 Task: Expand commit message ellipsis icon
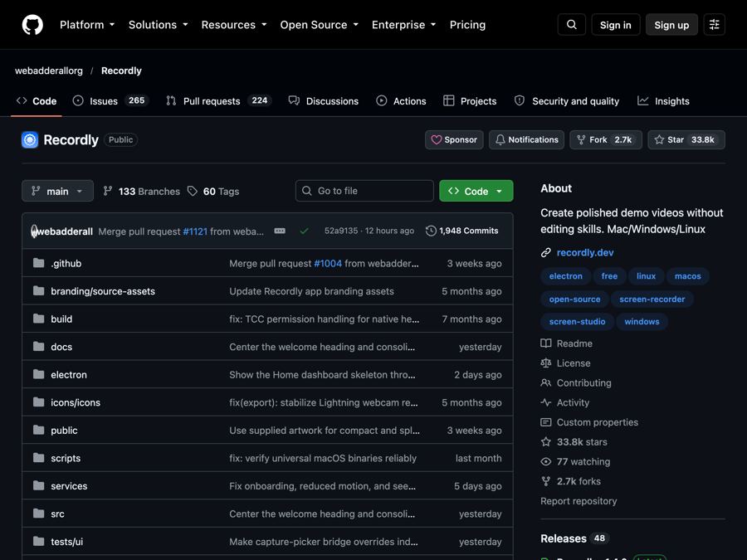click(x=280, y=231)
